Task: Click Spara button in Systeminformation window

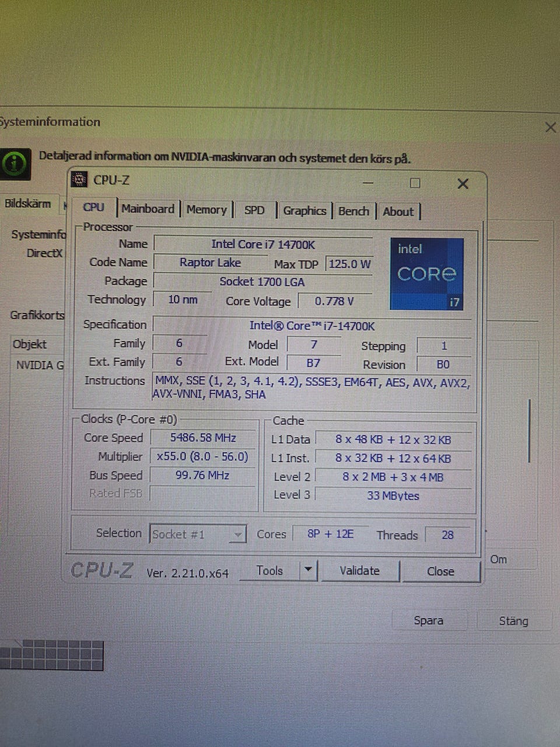Action: click(x=429, y=621)
